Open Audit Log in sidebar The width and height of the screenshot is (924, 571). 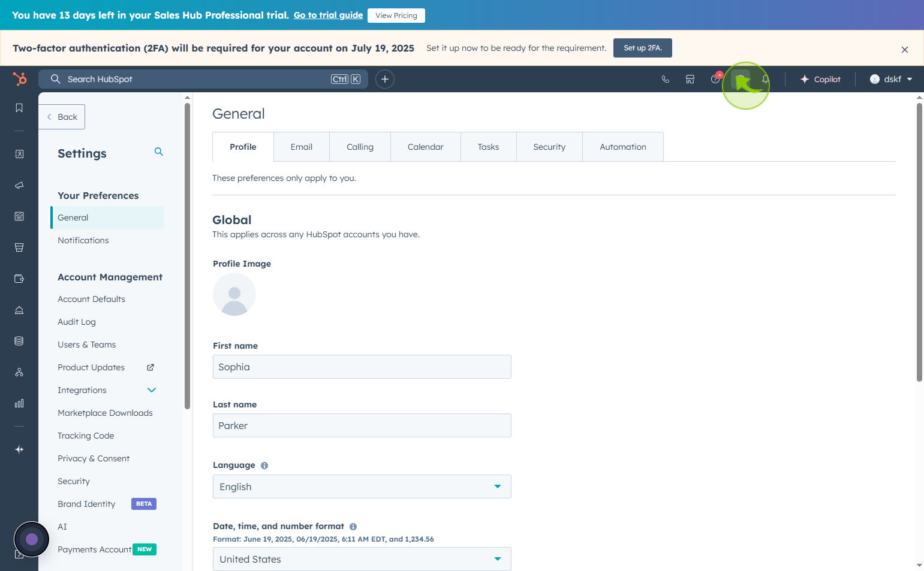point(77,322)
